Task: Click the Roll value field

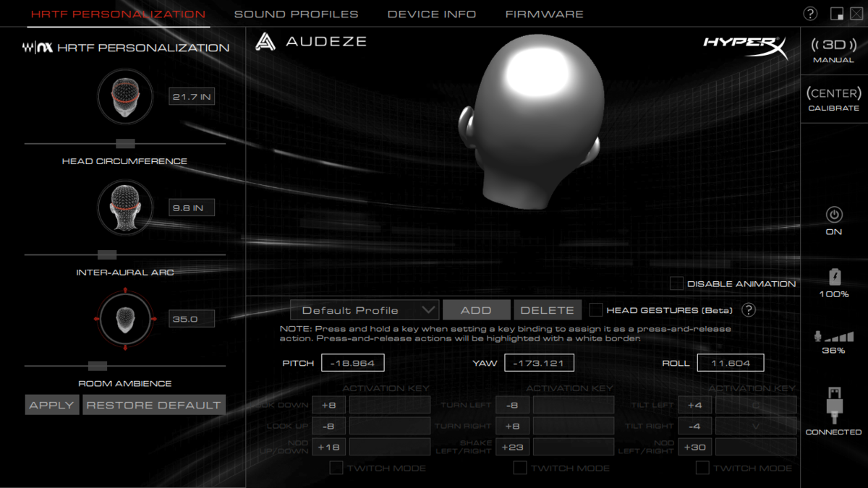Action: [731, 363]
